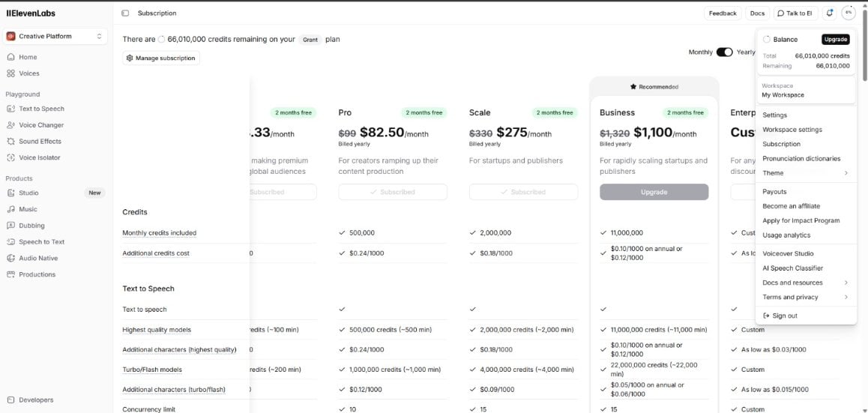Click the Concurrency limit label

coord(149,410)
